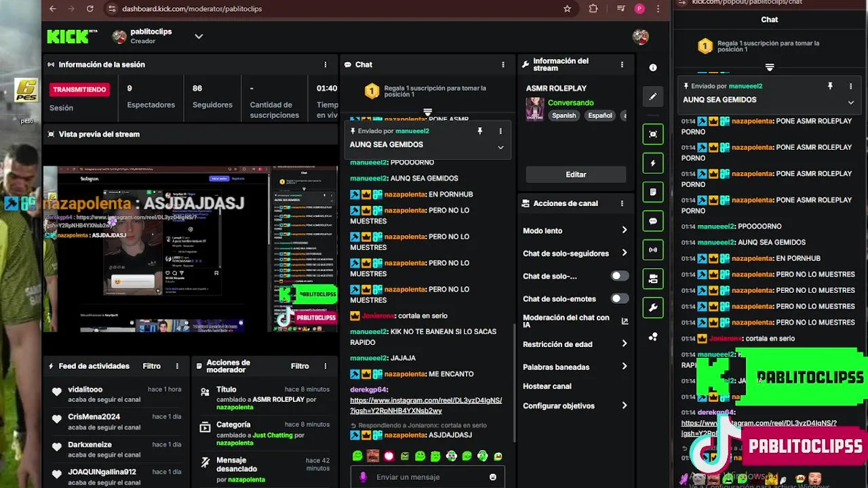Click the Mensaje desanclado icon
The width and height of the screenshot is (868, 488).
click(x=205, y=462)
